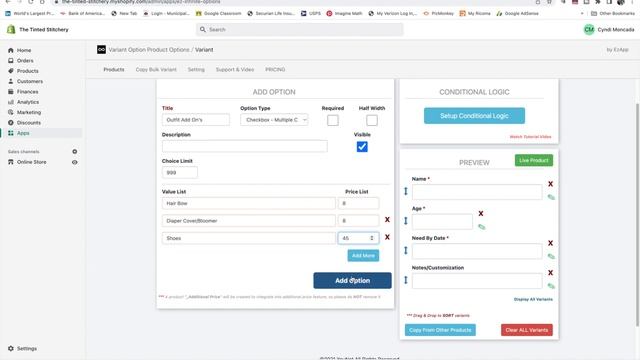The width and height of the screenshot is (640, 360).
Task: Click the Variant Option app icon in breadcrumb
Action: pos(101,49)
